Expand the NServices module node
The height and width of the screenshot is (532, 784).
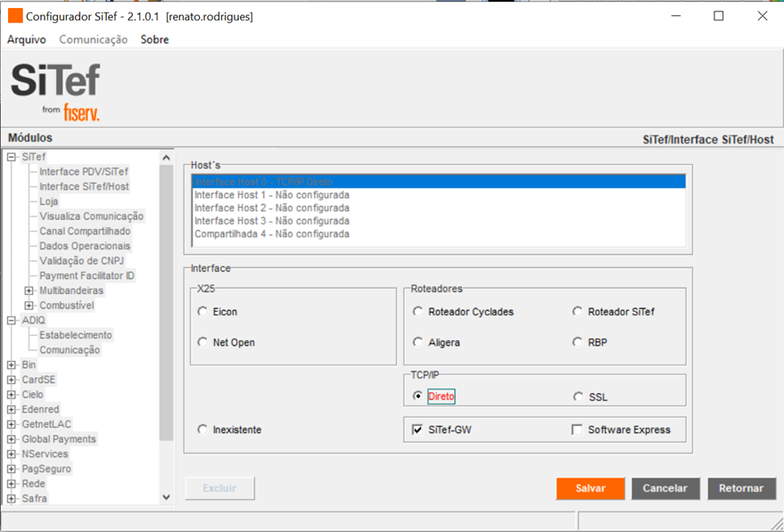12,454
